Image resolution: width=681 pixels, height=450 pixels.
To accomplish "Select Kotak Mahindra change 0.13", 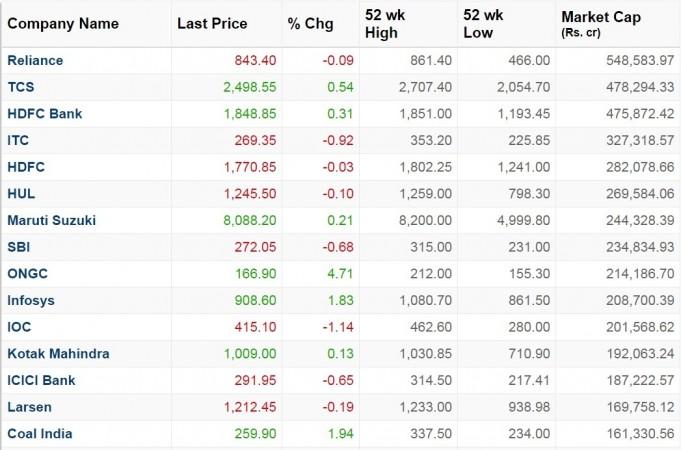I will click(x=340, y=354).
